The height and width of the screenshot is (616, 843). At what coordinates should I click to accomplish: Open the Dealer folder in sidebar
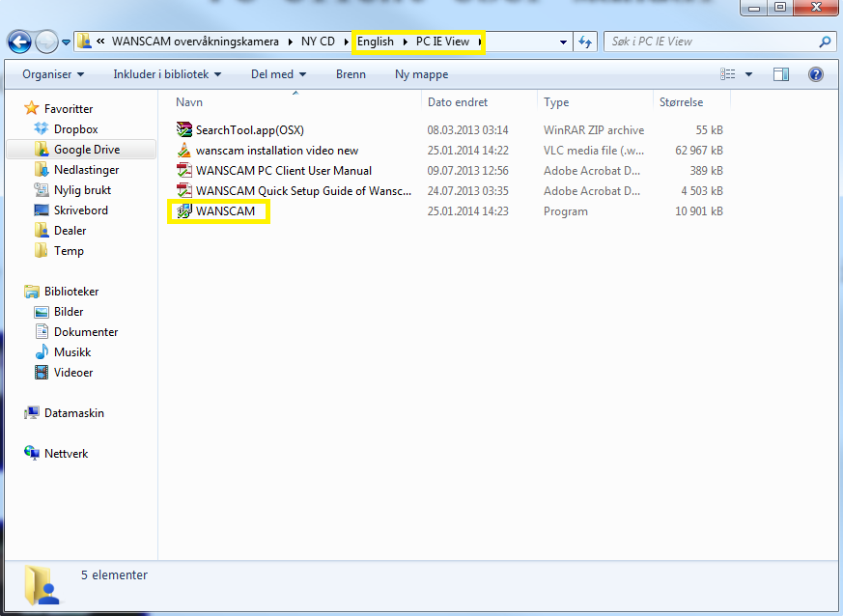(x=60, y=231)
